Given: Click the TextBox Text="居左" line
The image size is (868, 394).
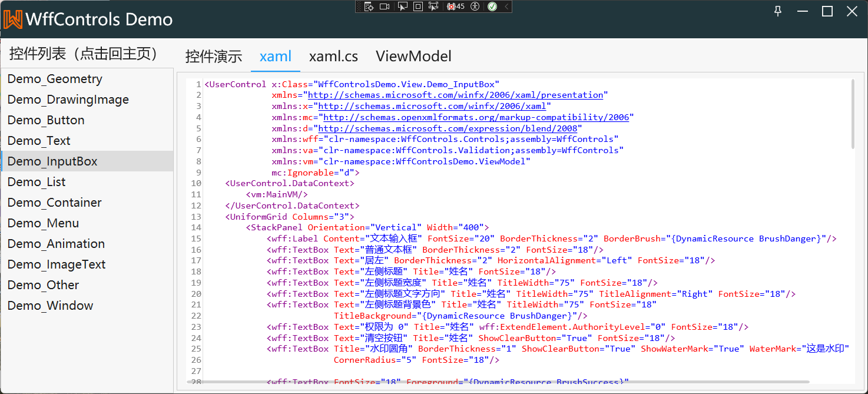Looking at the screenshot, I should point(491,260).
